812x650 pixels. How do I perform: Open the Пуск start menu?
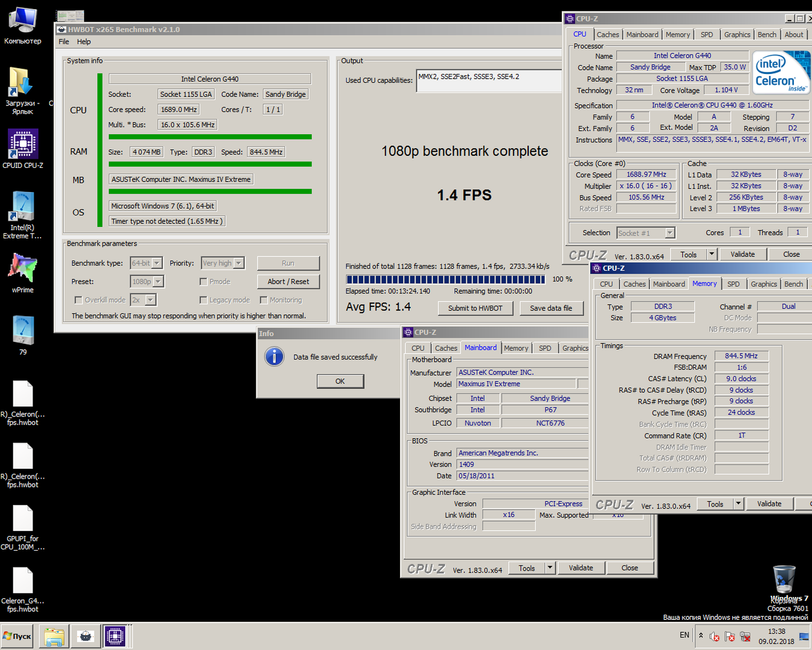point(17,636)
